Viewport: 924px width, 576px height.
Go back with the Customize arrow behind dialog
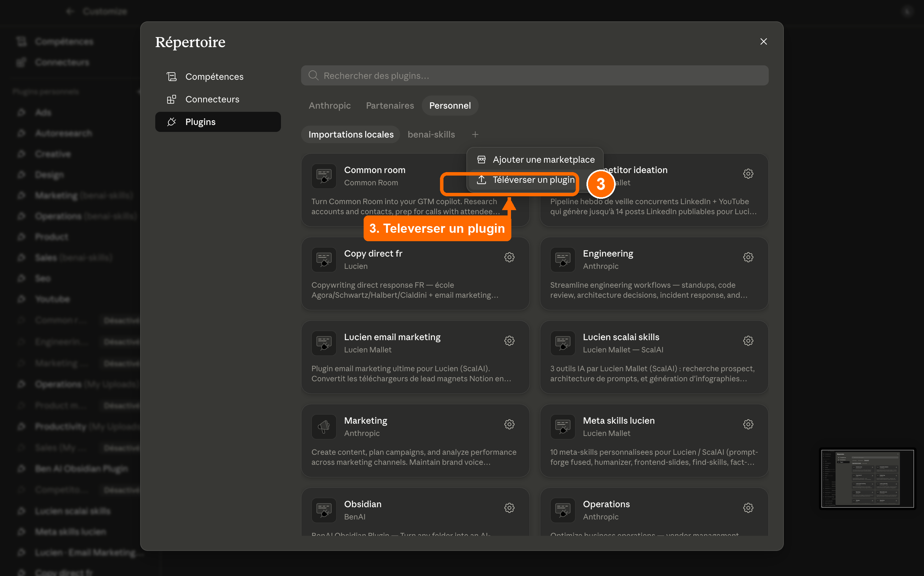coord(69,11)
